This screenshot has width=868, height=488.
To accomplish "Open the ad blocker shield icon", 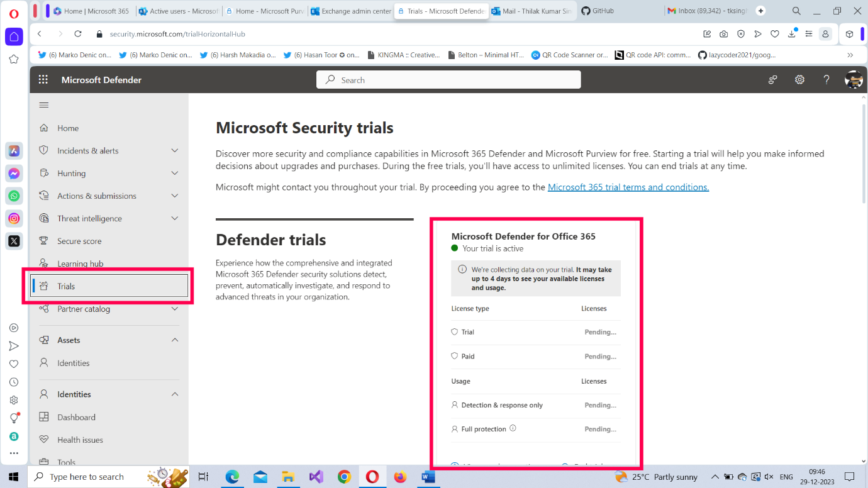I will [x=741, y=34].
